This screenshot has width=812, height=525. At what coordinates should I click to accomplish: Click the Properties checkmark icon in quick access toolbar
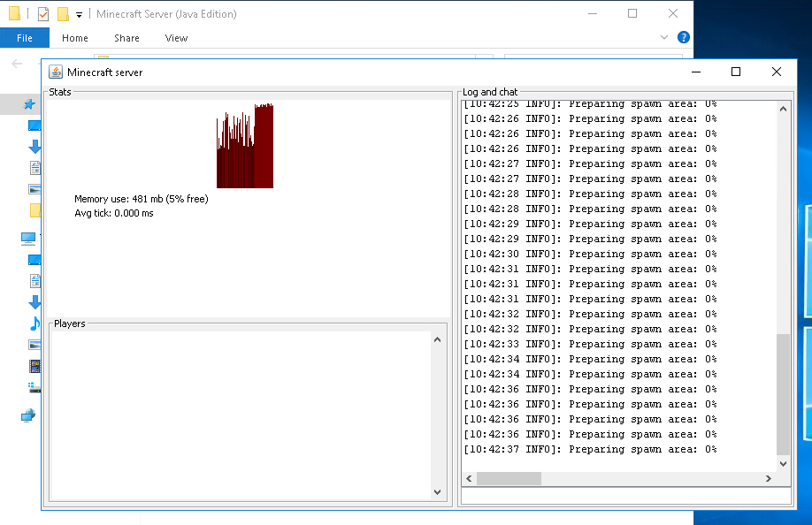coord(43,14)
